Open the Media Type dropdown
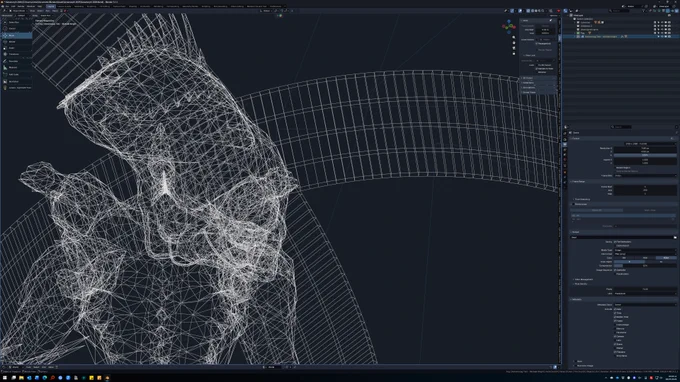Image resolution: width=680 pixels, height=382 pixels. coord(645,250)
